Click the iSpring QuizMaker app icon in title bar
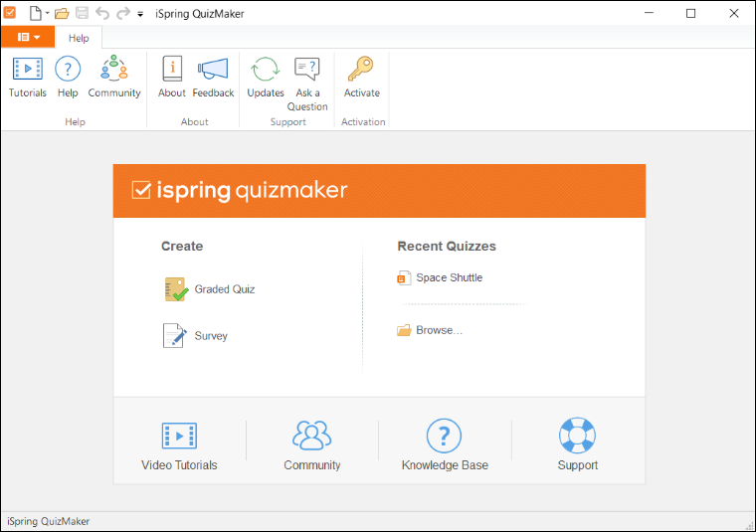This screenshot has width=756, height=532. (x=10, y=13)
